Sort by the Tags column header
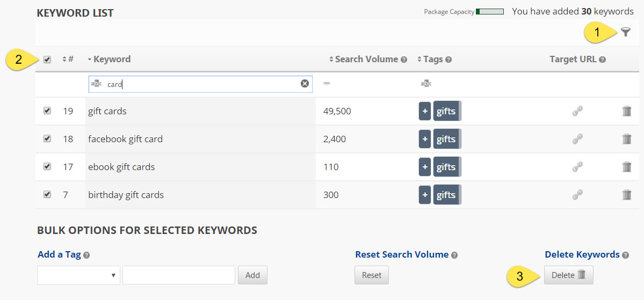 [432, 59]
